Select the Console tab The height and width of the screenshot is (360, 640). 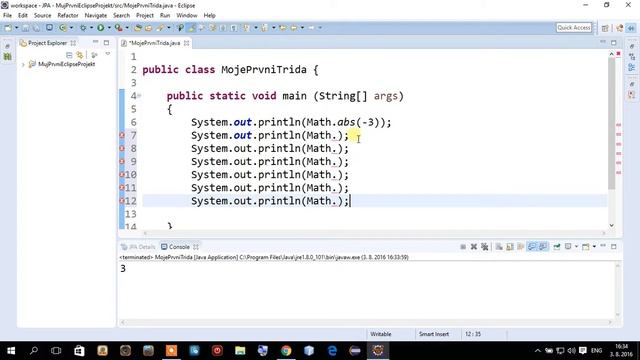tap(179, 247)
